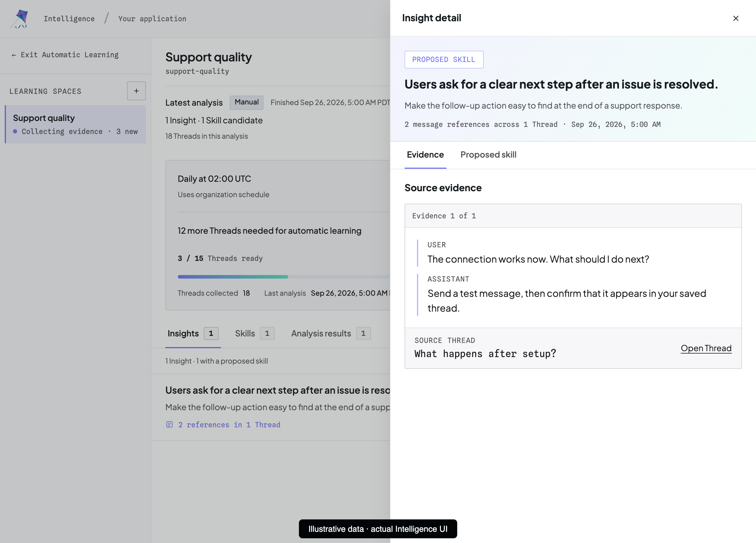The height and width of the screenshot is (543, 756).
Task: Click the user message 'The connection works now'
Action: tap(538, 259)
